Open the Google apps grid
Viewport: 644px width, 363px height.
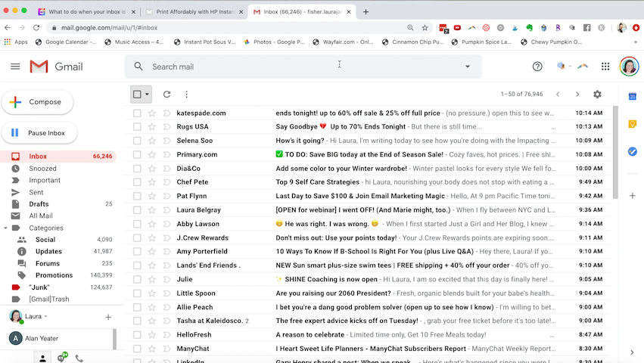click(x=605, y=67)
